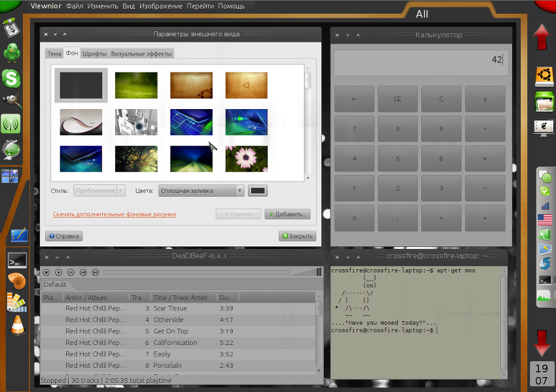
Task: Select the pink flower wallpaper thumbnail
Action: (x=247, y=159)
